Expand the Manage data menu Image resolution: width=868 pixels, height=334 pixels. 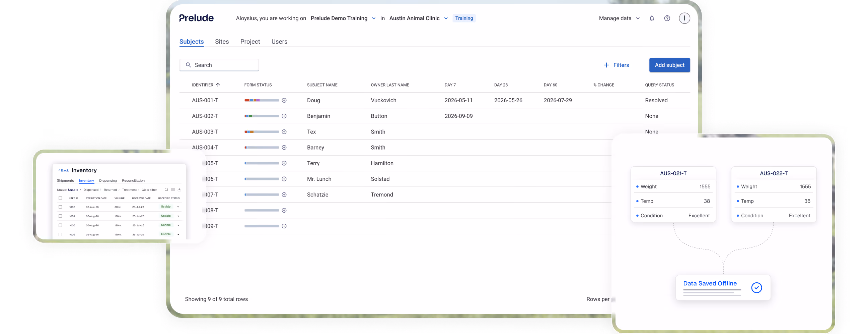pos(619,18)
